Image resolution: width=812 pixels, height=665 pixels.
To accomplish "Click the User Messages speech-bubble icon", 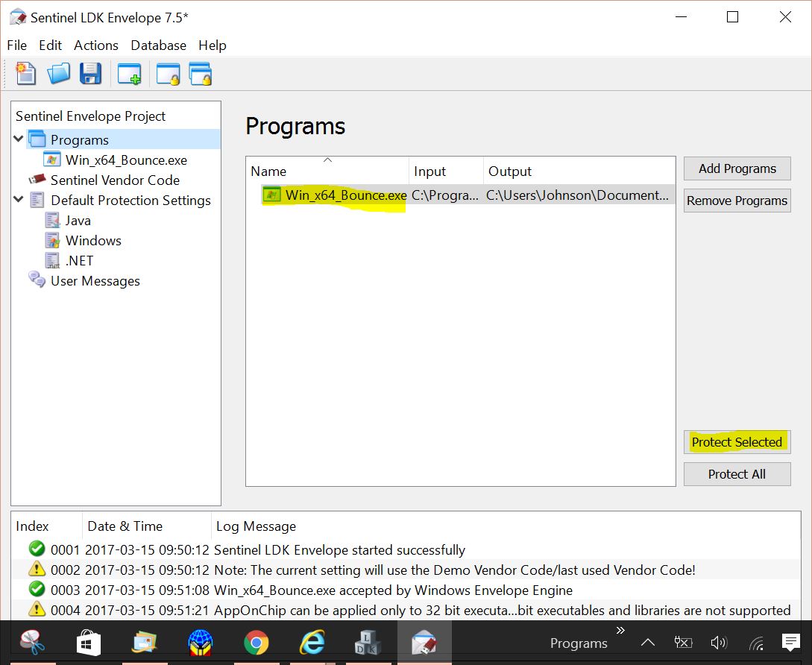I will (37, 280).
